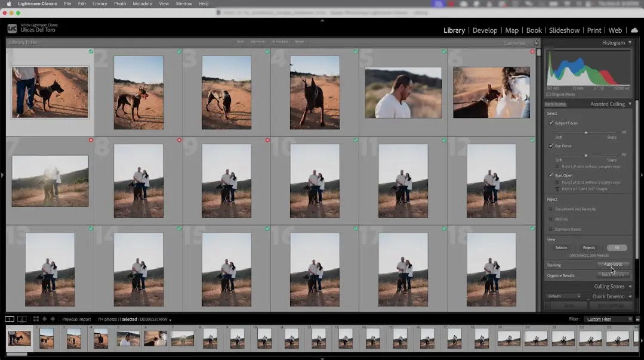The height and width of the screenshot is (360, 644).
Task: Open second window display 2
Action: coord(22,319)
